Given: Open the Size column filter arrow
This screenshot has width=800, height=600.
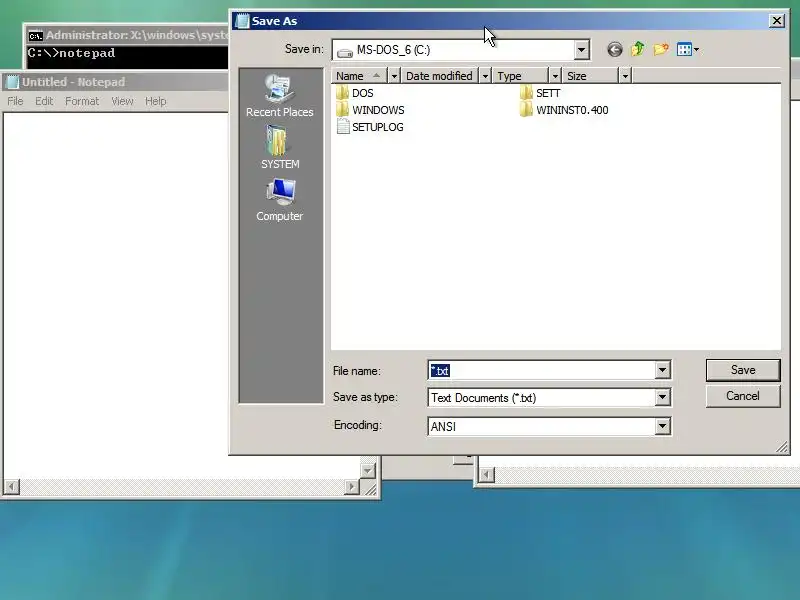Looking at the screenshot, I should click(625, 76).
